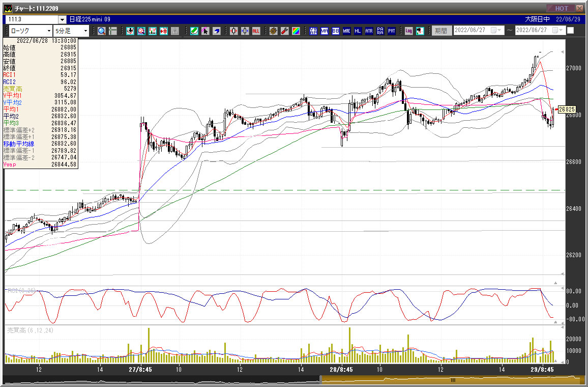
Task: Click the magnifier icon with number 2
Action: (141, 31)
